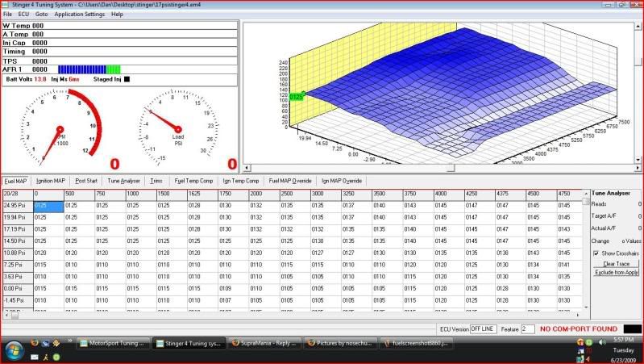Click the system clock showing 5:57 PM

[x=623, y=340]
